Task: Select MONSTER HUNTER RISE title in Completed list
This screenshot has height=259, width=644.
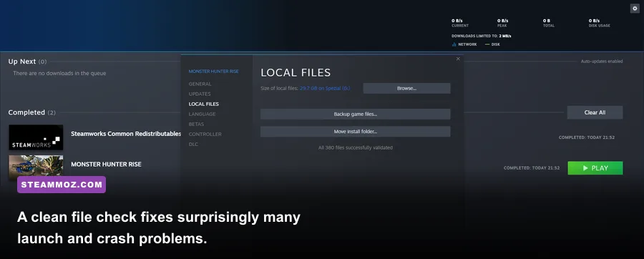Action: tap(106, 164)
